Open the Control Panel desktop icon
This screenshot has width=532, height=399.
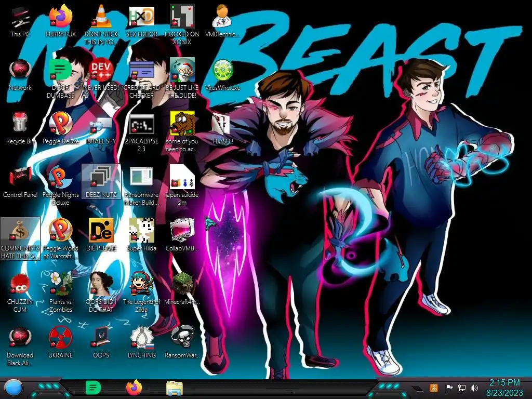(20, 182)
